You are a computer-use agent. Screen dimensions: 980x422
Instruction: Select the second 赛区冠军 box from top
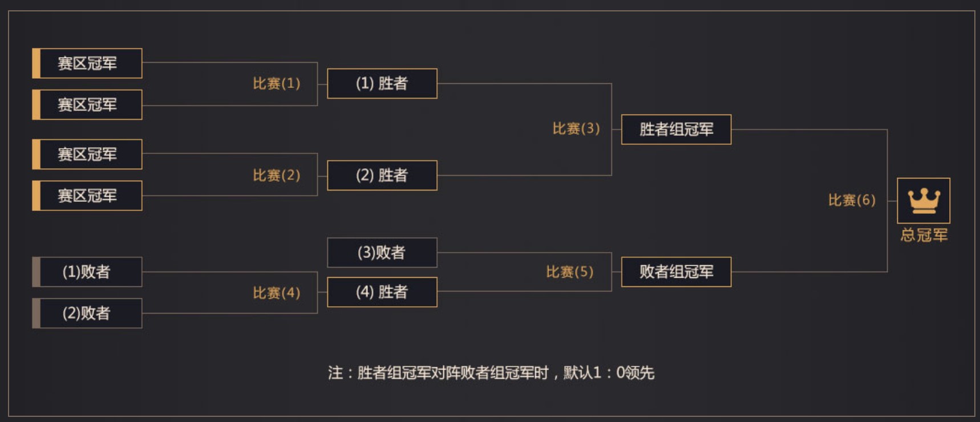pos(87,105)
